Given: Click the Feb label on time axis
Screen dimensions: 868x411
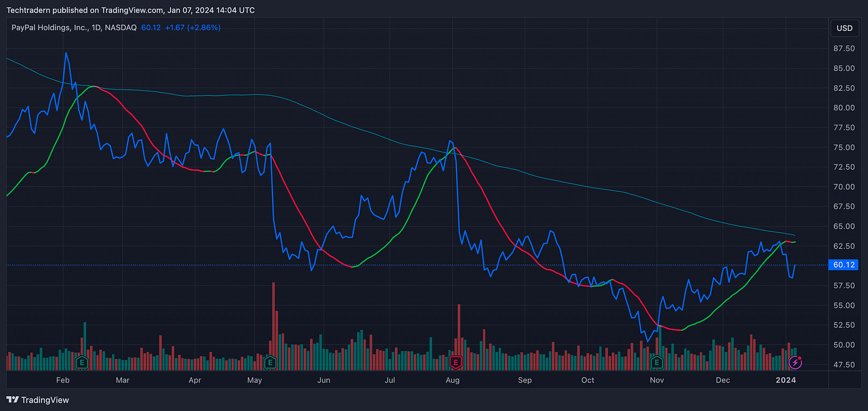Looking at the screenshot, I should (x=63, y=379).
